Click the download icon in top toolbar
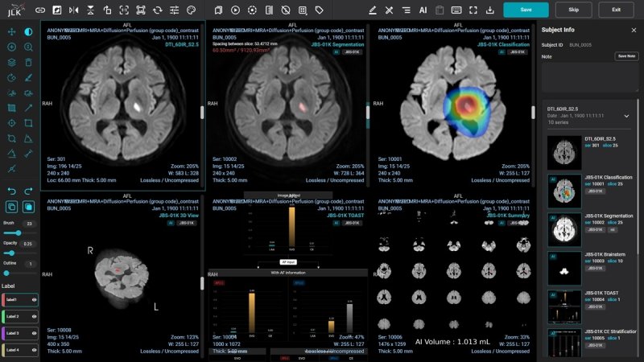 491,10
